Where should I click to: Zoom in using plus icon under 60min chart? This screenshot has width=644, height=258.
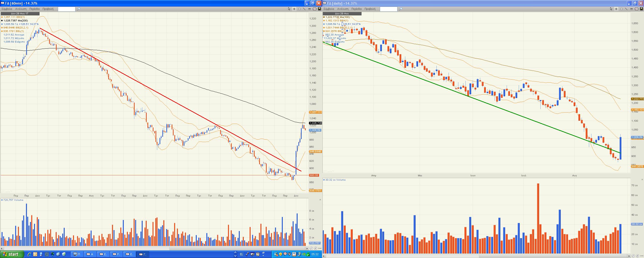[315, 248]
